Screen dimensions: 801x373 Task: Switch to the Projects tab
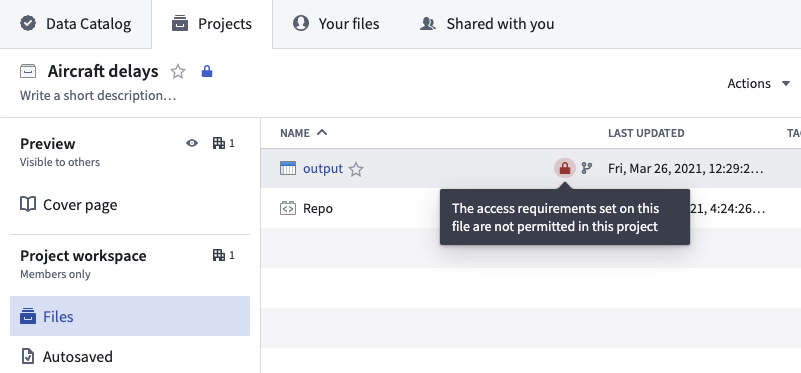(212, 24)
